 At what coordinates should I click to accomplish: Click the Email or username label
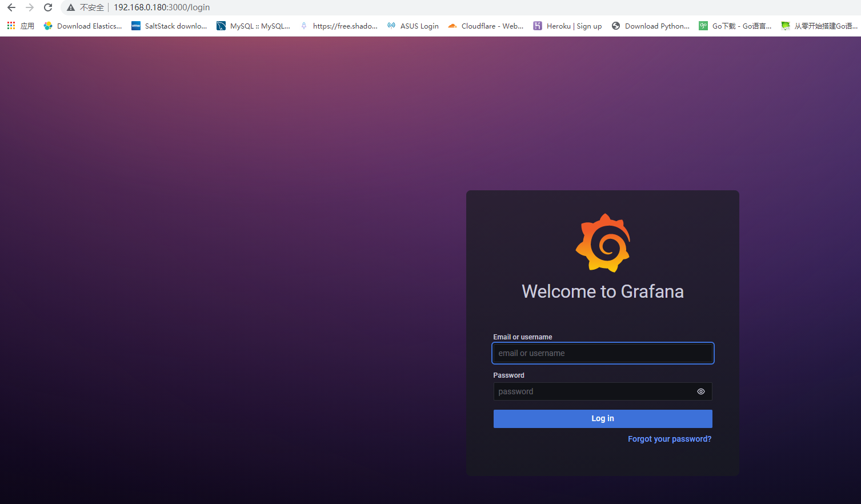point(523,337)
